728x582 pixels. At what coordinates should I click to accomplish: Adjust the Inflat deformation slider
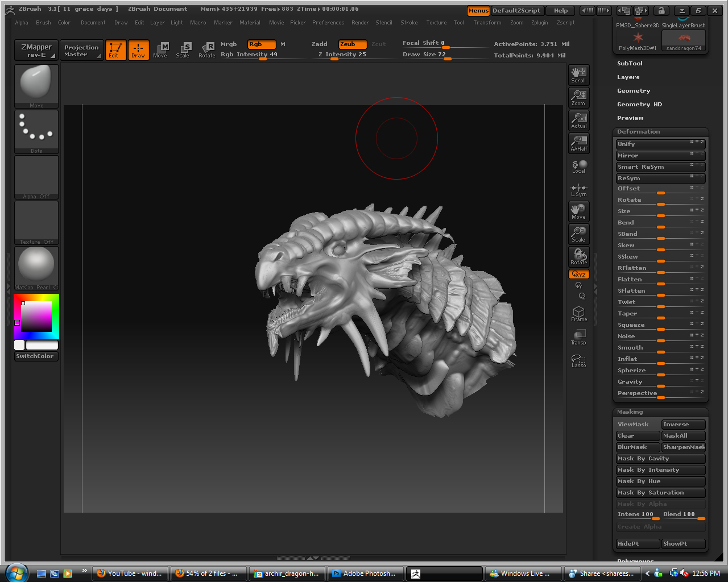pos(661,359)
